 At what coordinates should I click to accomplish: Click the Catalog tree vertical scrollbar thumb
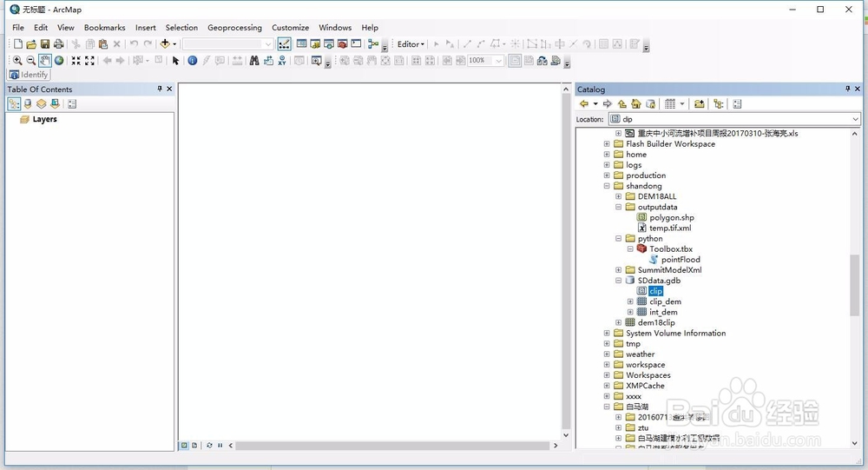(x=854, y=286)
